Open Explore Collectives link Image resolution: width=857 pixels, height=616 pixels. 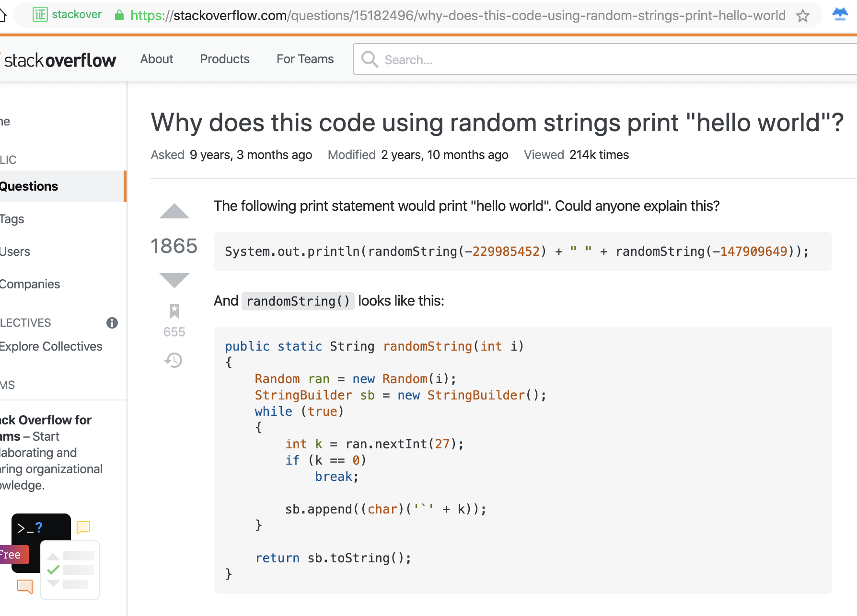[x=51, y=346]
